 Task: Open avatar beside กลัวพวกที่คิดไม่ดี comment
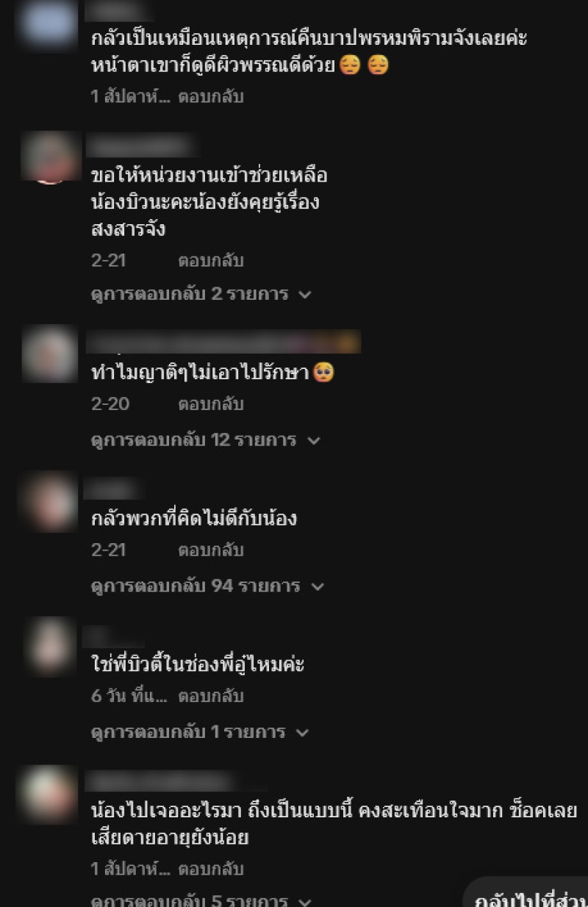coord(50,503)
